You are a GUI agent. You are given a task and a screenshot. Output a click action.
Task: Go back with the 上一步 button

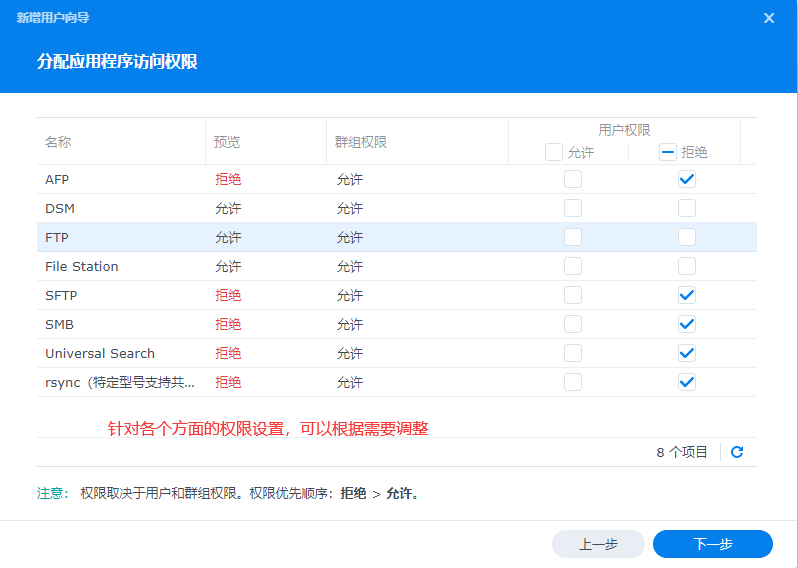[x=598, y=544]
